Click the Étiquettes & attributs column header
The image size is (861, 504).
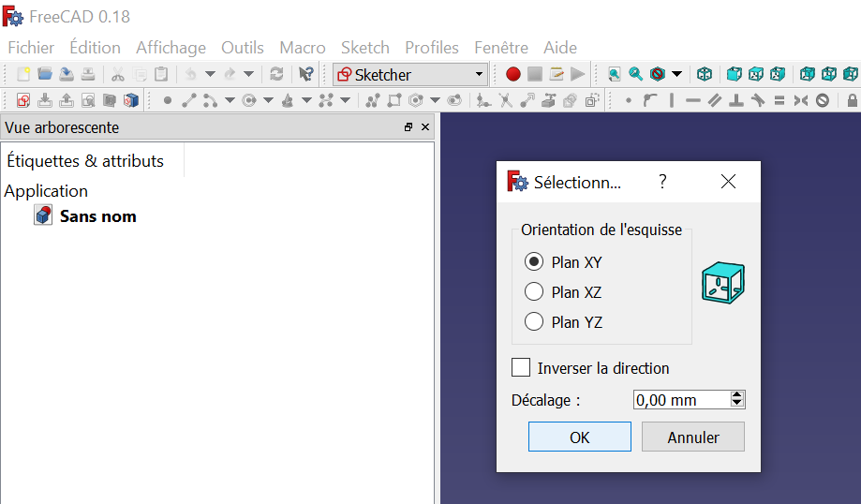[85, 161]
